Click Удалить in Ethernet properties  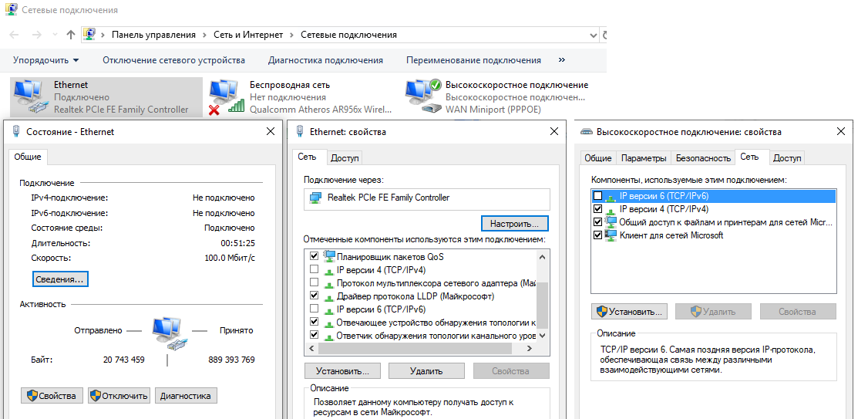pyautogui.click(x=427, y=371)
